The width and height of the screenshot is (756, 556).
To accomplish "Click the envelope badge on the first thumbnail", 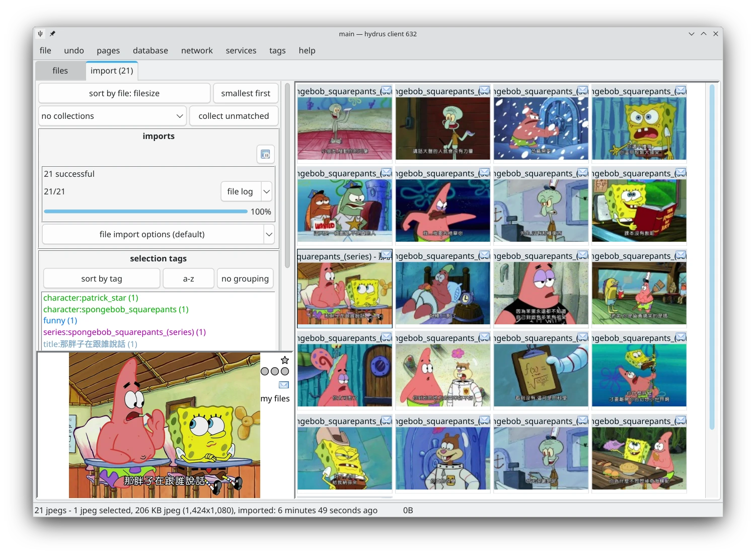I will click(x=387, y=90).
